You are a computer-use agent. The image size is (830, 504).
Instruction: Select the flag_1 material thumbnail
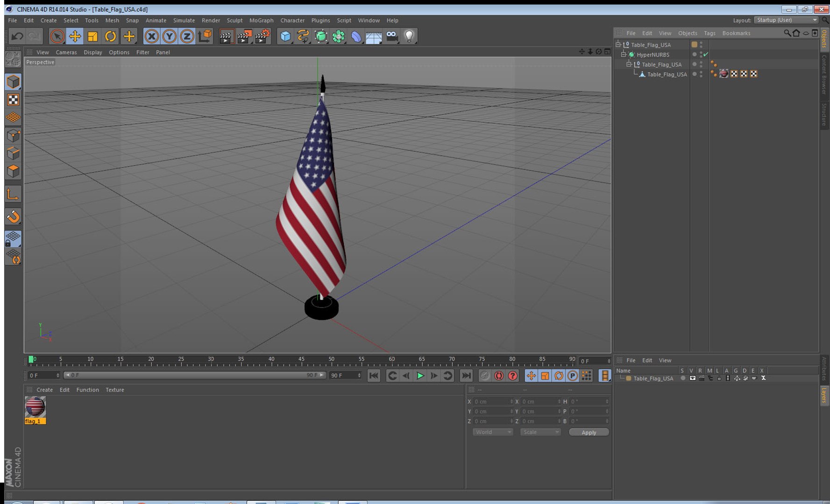pyautogui.click(x=35, y=407)
